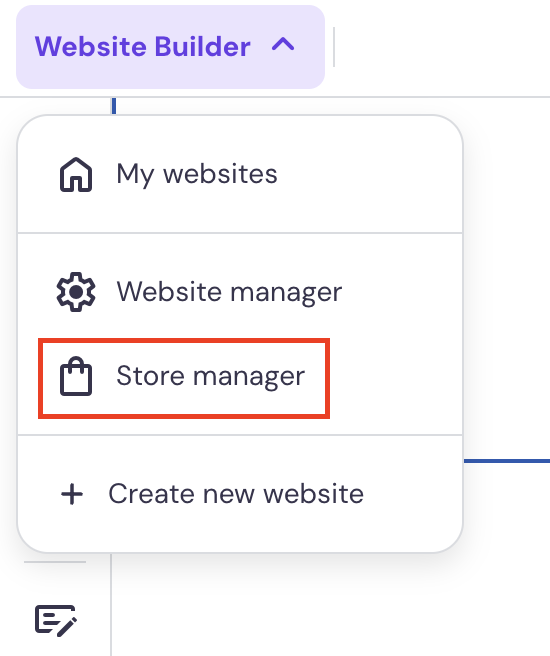Select Website manager menu entry
550x656 pixels.
coord(240,292)
